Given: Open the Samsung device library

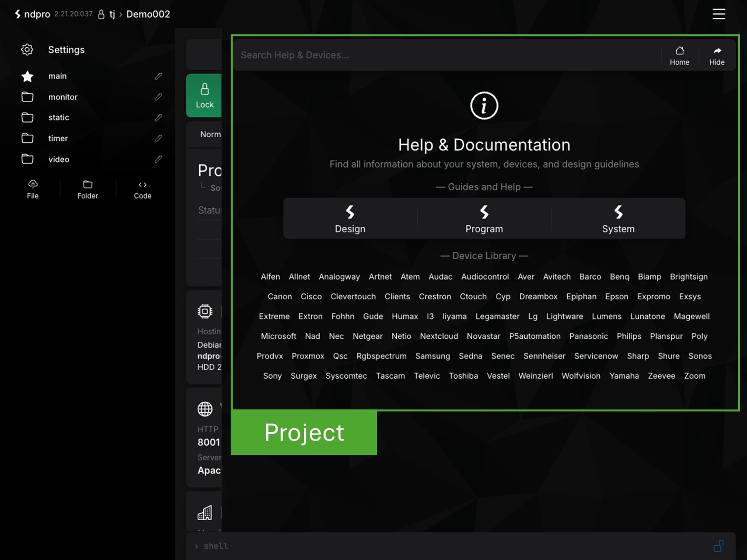Looking at the screenshot, I should 433,356.
